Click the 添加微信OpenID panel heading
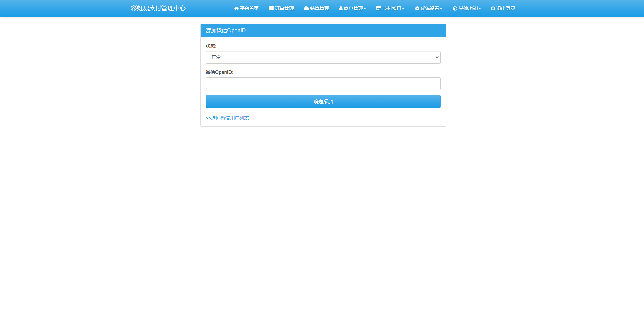 pos(225,30)
